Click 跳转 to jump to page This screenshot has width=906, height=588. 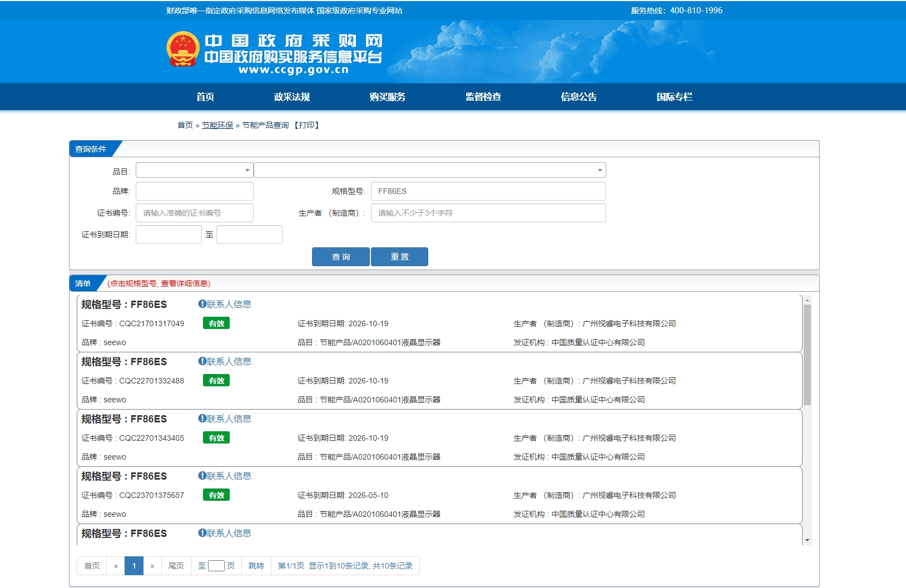(256, 566)
